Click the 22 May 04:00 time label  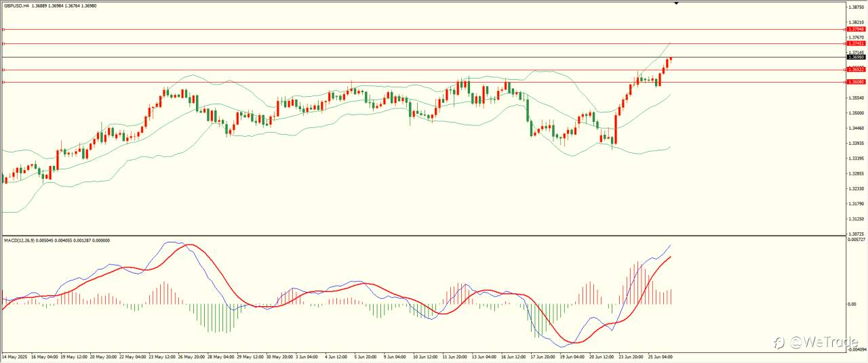(x=134, y=356)
